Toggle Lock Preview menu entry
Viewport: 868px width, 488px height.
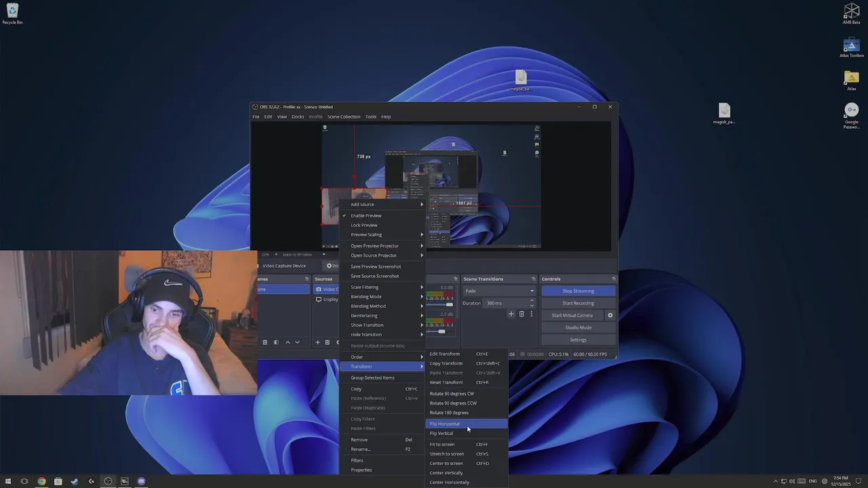tap(382, 225)
